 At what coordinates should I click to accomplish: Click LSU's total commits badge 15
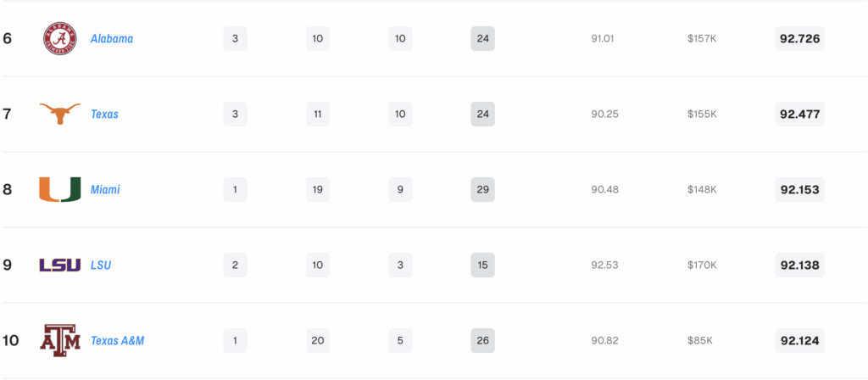point(482,265)
